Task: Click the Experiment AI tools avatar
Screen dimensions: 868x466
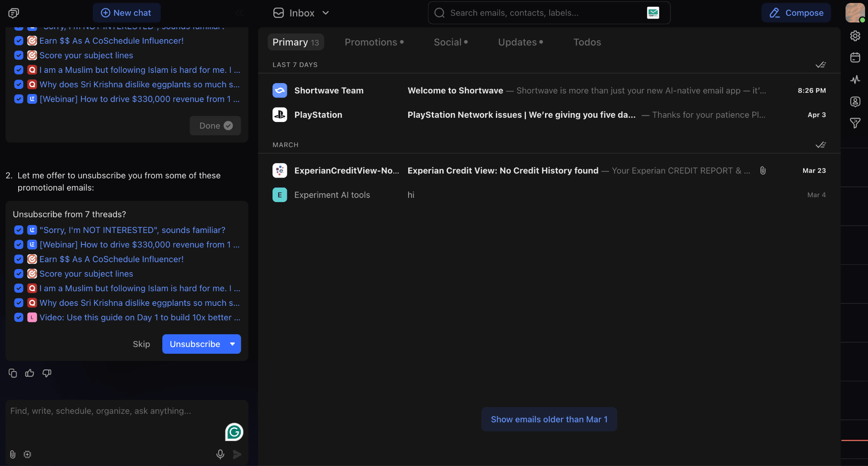Action: click(280, 194)
